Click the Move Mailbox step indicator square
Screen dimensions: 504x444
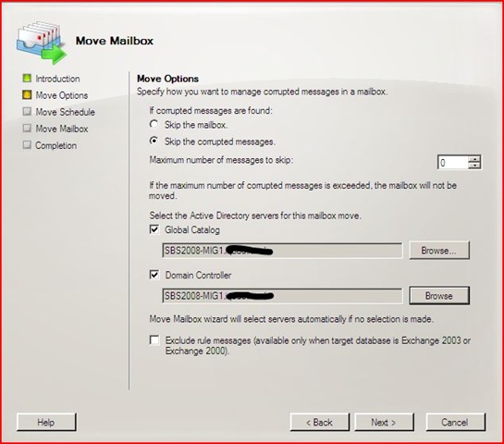[x=27, y=129]
